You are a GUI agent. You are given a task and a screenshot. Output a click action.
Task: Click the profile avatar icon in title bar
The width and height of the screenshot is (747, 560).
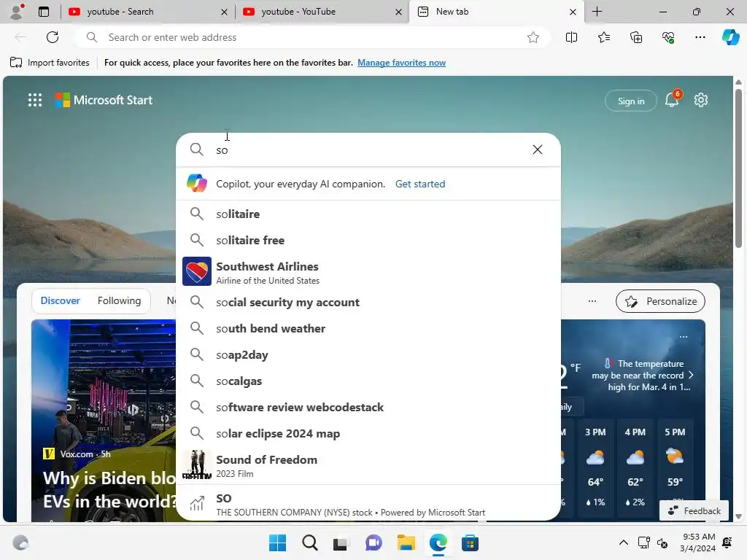(18, 12)
